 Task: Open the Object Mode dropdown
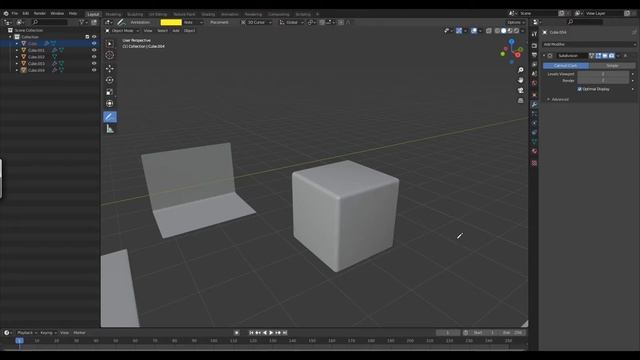122,31
